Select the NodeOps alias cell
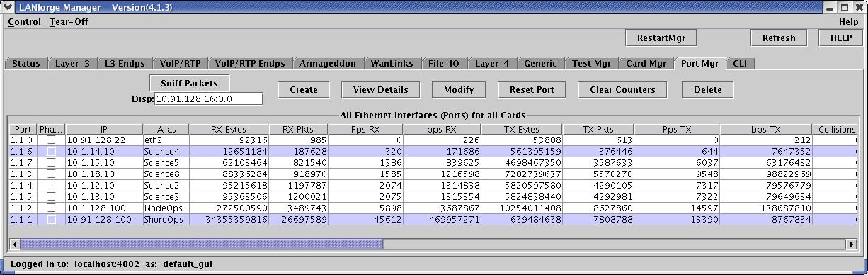The image size is (868, 275). click(166, 208)
